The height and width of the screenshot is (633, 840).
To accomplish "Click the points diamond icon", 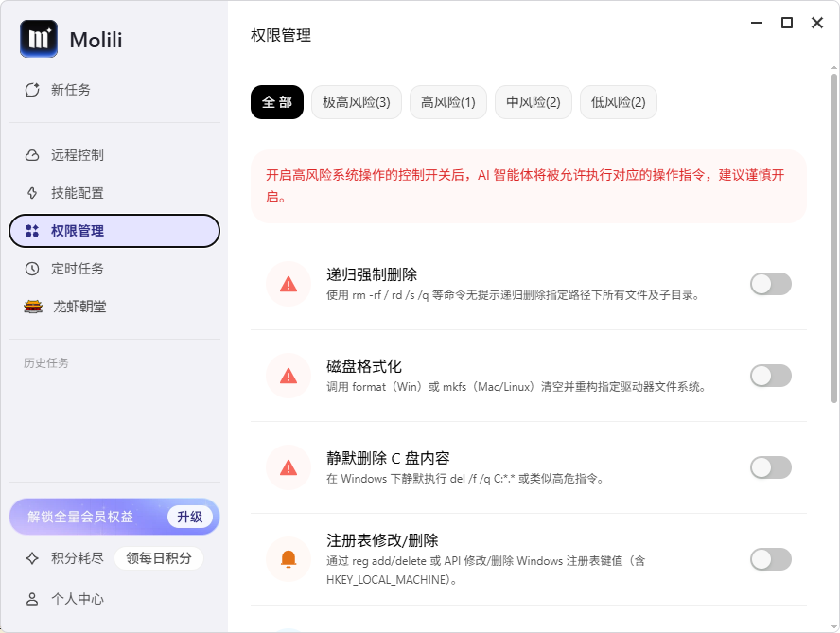I will coord(32,558).
